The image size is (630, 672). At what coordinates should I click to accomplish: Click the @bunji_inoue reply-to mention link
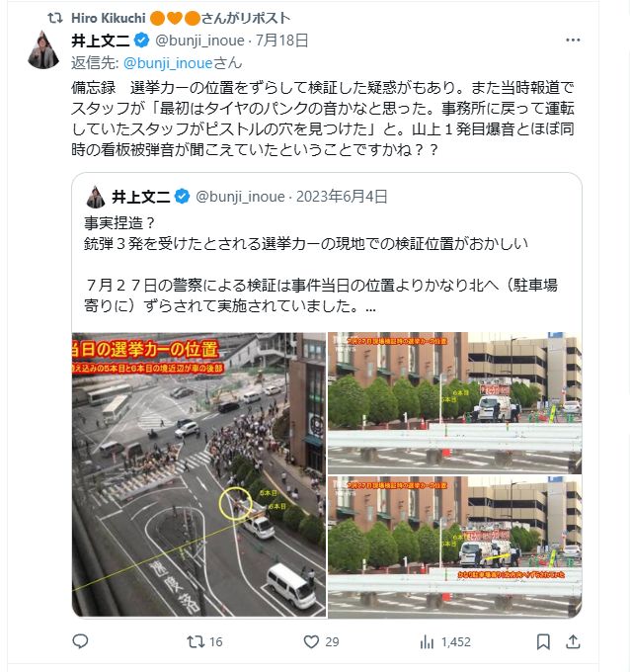click(x=168, y=63)
